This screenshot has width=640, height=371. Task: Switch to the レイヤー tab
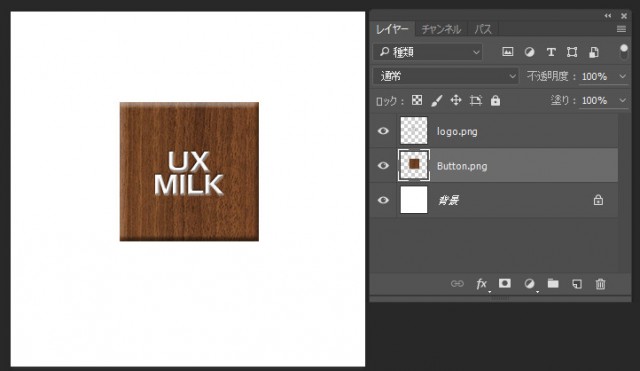[x=392, y=29]
